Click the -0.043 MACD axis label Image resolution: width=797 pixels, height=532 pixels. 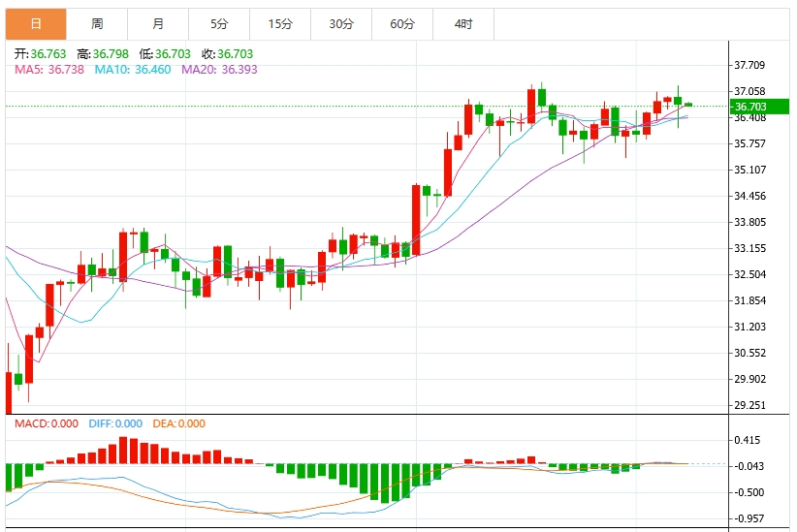click(x=749, y=466)
